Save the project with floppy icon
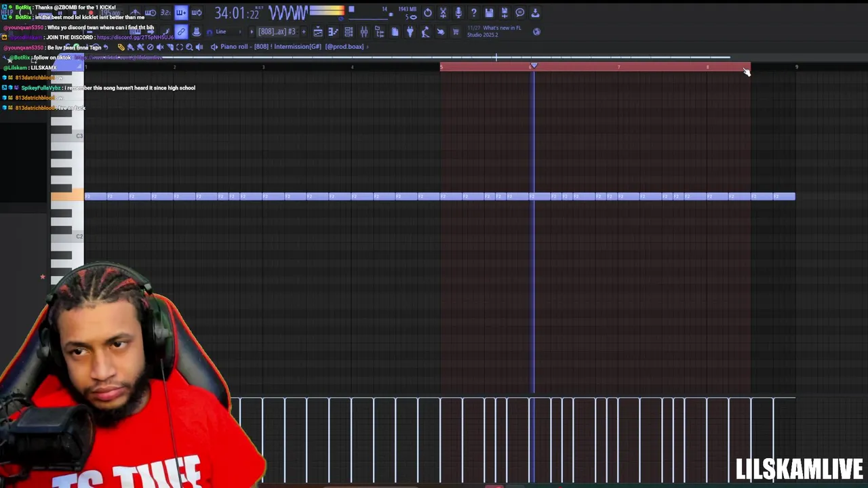 click(489, 12)
